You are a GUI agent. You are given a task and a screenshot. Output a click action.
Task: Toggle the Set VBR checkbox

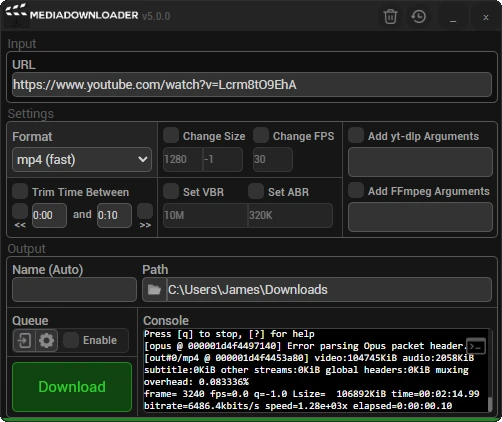[171, 191]
